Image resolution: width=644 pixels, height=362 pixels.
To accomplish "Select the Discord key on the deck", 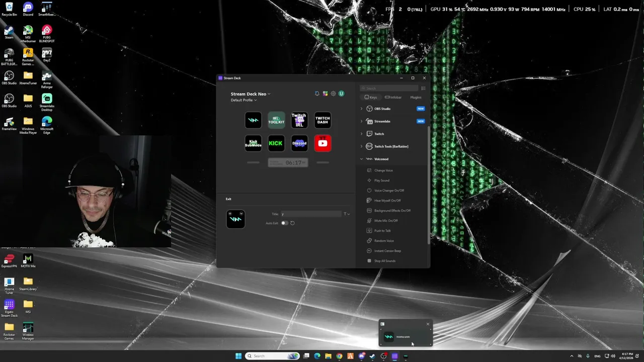I will click(x=299, y=143).
